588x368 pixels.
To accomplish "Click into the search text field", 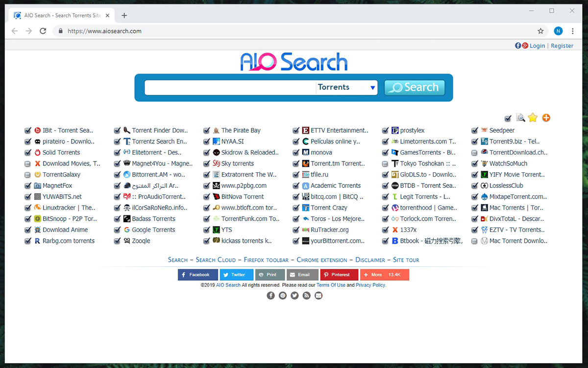I will click(230, 88).
